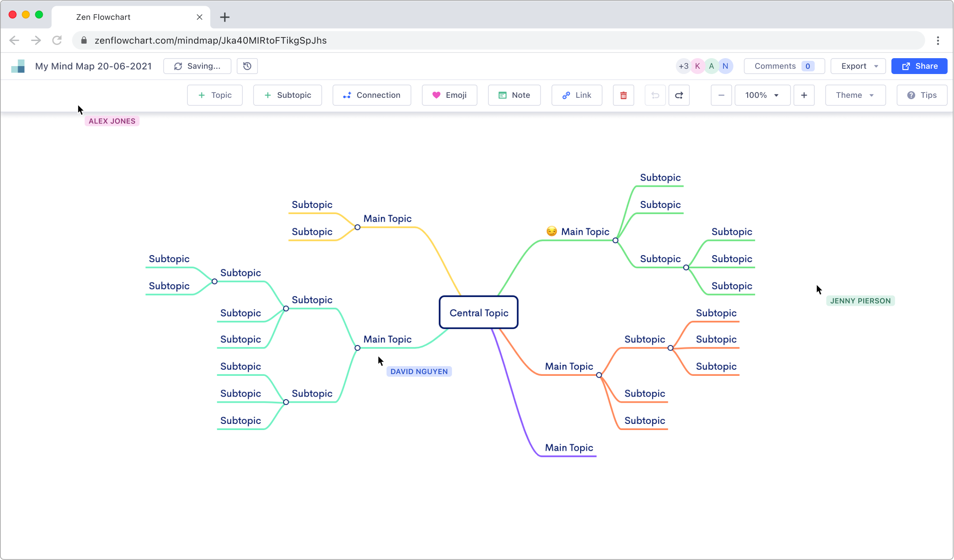Collapse the green Main Topic branch node
This screenshot has width=954, height=560.
[x=616, y=241]
